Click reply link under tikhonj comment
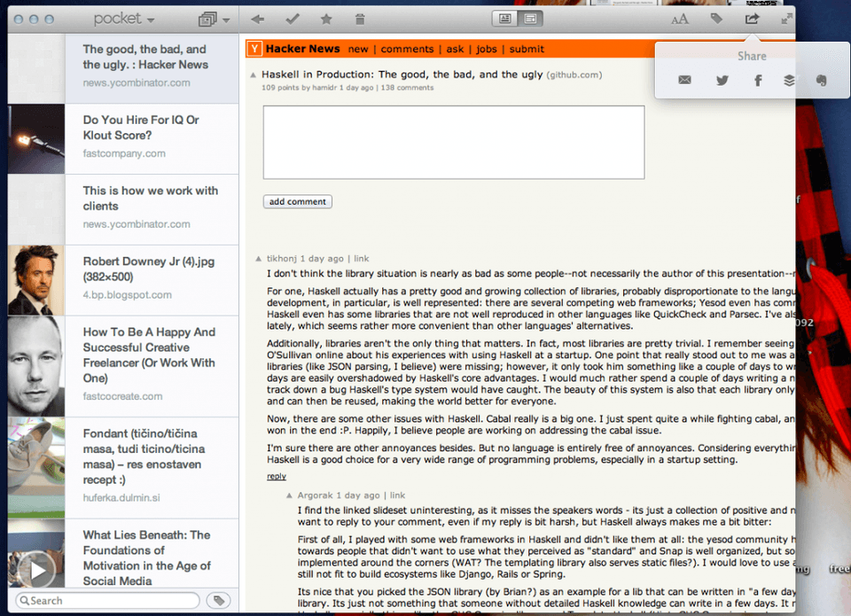Image resolution: width=851 pixels, height=616 pixels. click(x=277, y=476)
